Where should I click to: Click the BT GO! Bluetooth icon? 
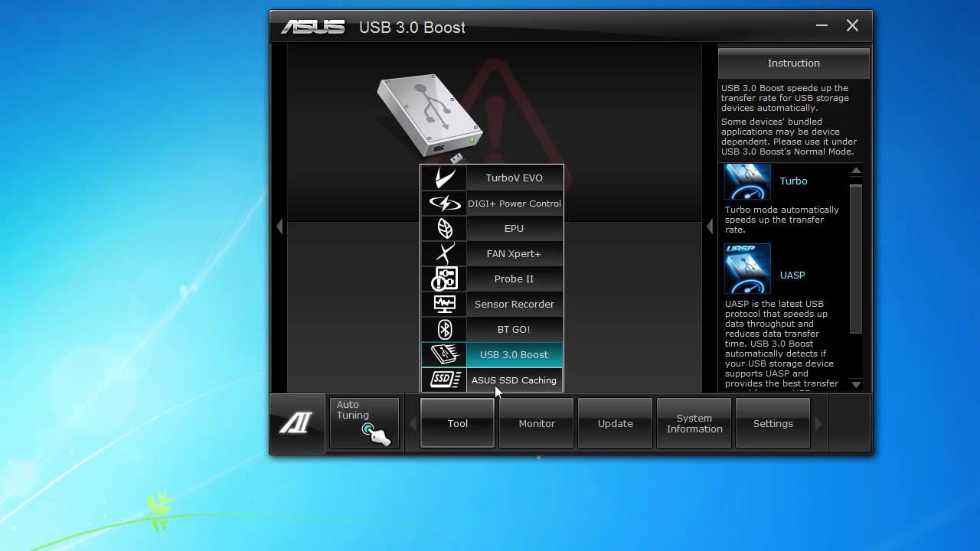point(444,329)
